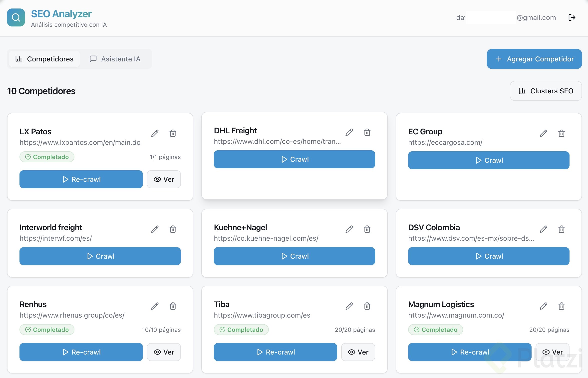Re-crawl the Tiba competitor
This screenshot has height=378, width=588.
click(x=275, y=352)
